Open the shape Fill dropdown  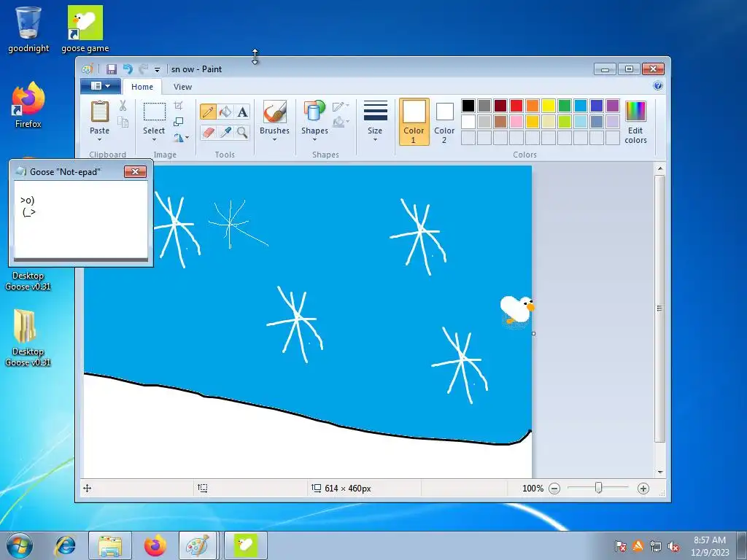coord(341,122)
